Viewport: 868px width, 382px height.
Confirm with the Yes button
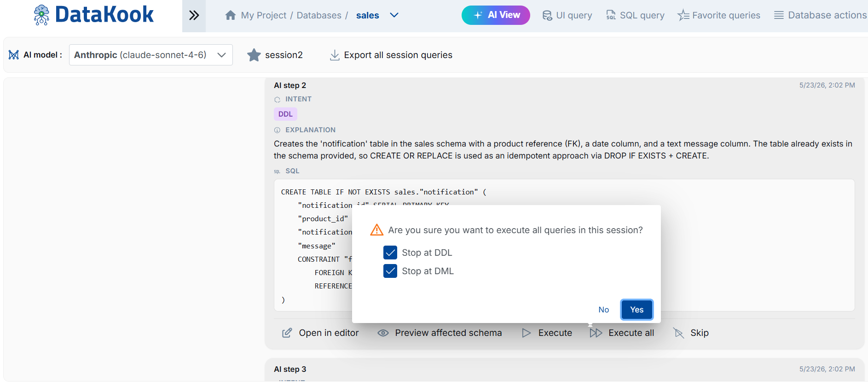click(x=637, y=310)
